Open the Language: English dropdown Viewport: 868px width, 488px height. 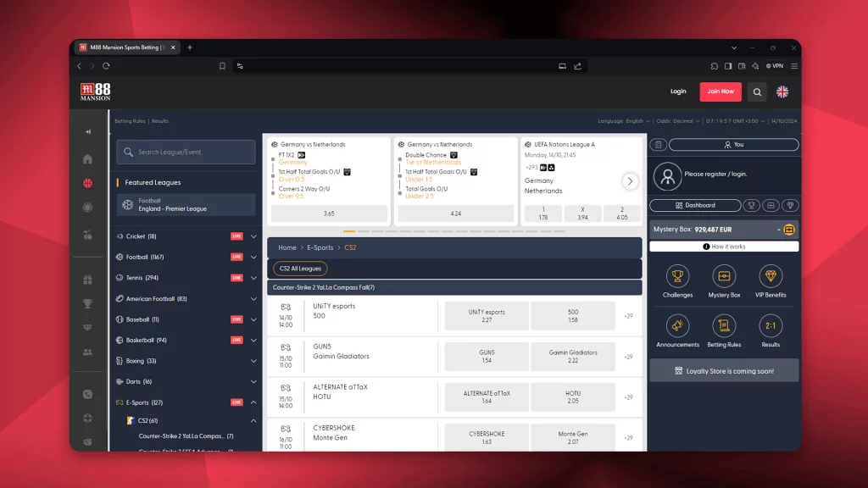coord(624,121)
